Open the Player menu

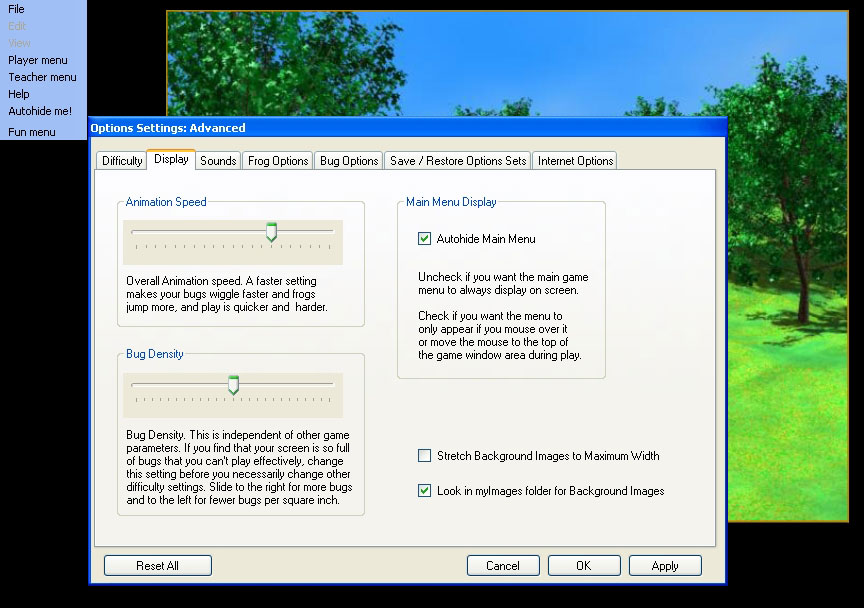38,60
